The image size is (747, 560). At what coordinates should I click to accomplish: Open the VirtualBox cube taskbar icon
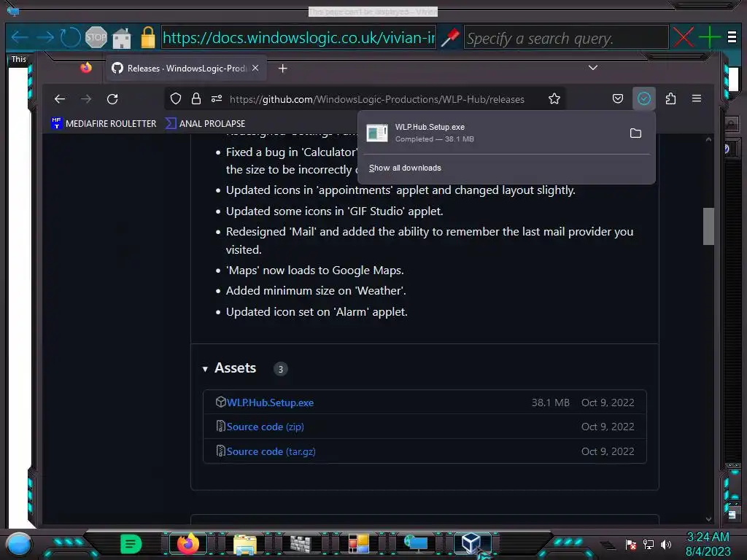click(x=472, y=543)
